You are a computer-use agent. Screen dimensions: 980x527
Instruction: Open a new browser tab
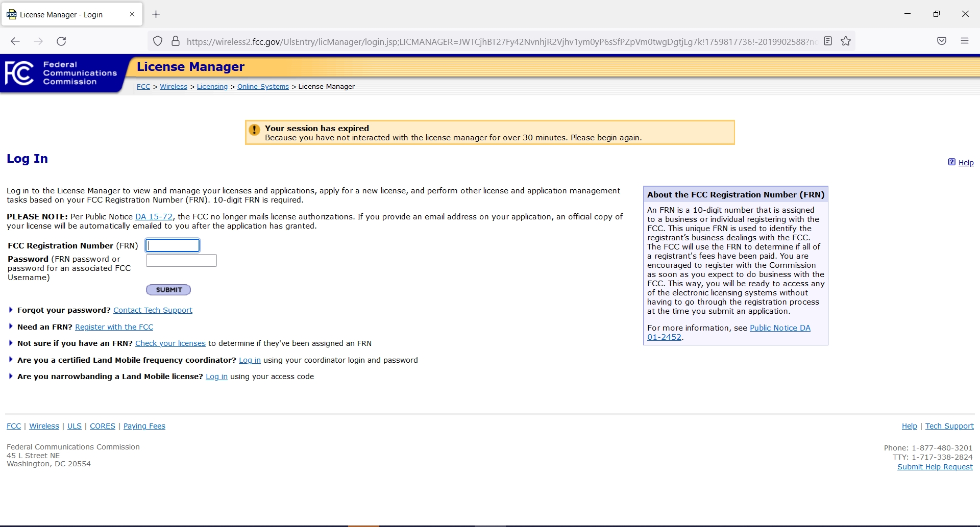[156, 14]
